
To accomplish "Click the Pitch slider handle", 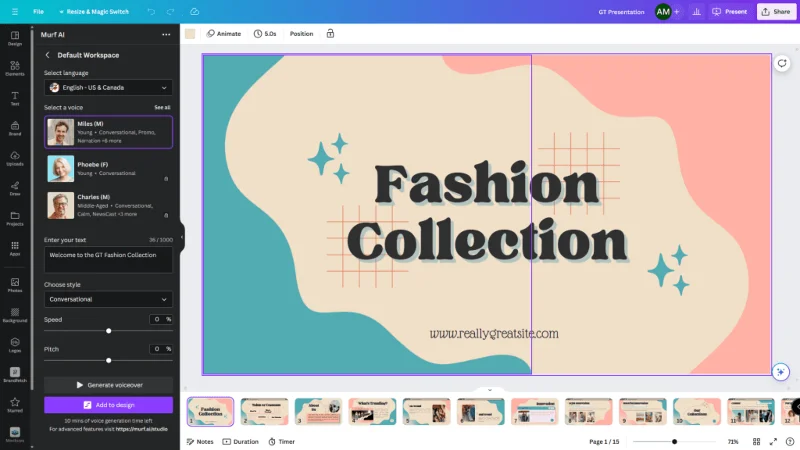I will 109,360.
